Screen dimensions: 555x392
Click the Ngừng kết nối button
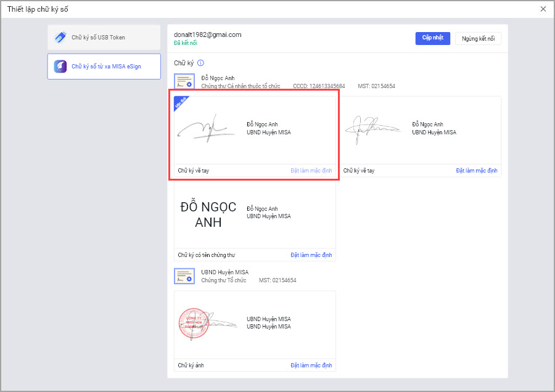[x=478, y=39]
